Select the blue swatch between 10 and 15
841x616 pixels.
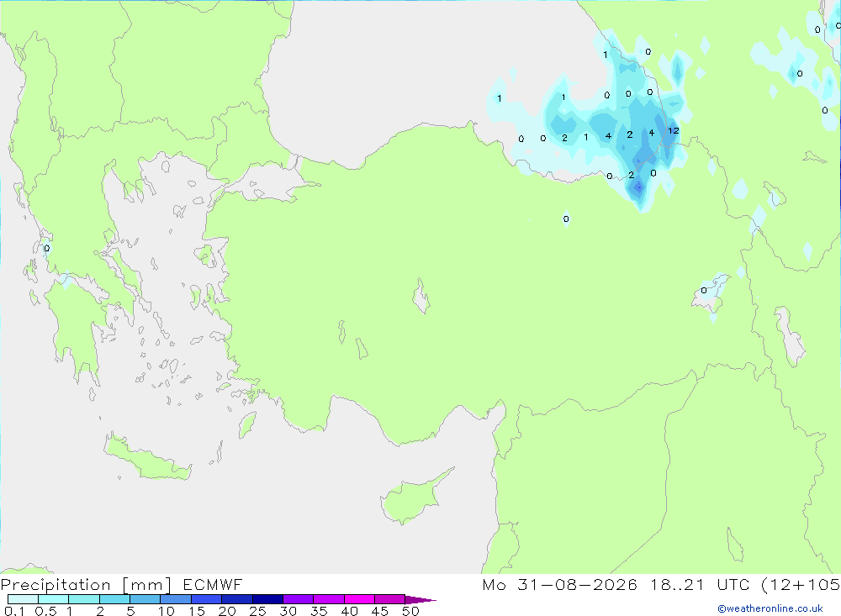[x=176, y=599]
